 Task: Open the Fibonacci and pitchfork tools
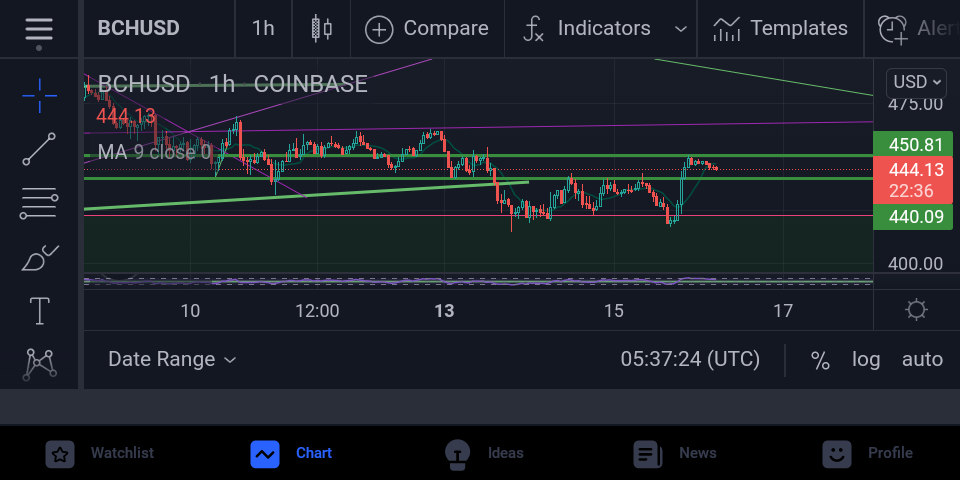click(39, 203)
